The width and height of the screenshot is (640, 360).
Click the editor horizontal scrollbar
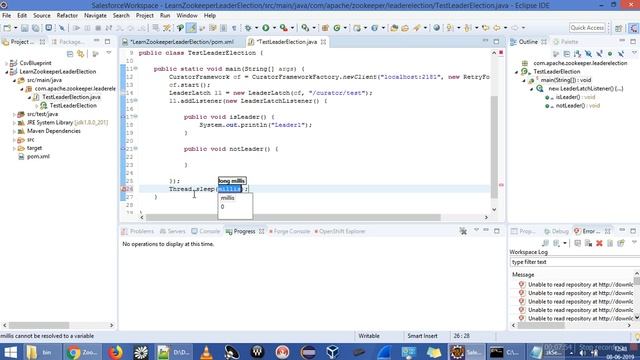point(293,218)
